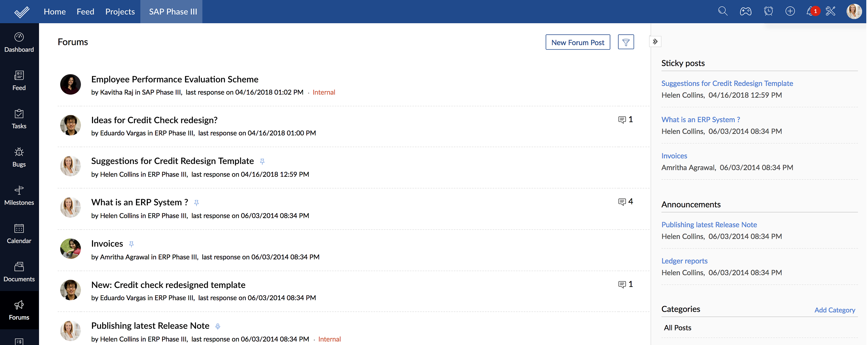This screenshot has width=868, height=345.
Task: Open the Feed top navigation tab
Action: 85,12
